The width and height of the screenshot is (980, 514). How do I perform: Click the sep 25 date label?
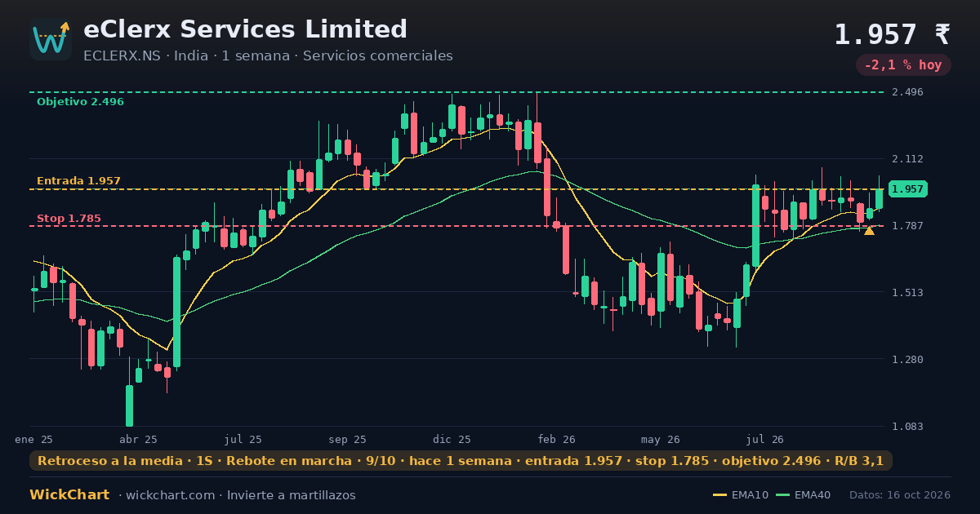pos(347,440)
